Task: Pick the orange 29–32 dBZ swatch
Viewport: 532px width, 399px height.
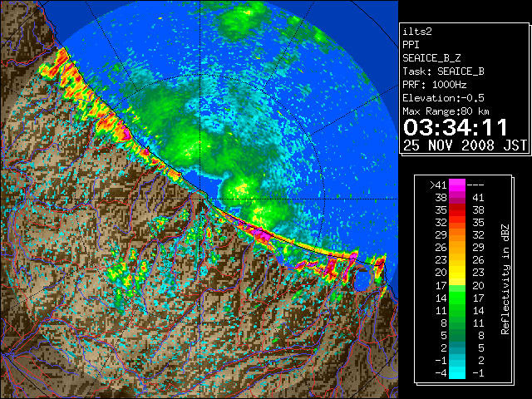Action: coord(457,235)
